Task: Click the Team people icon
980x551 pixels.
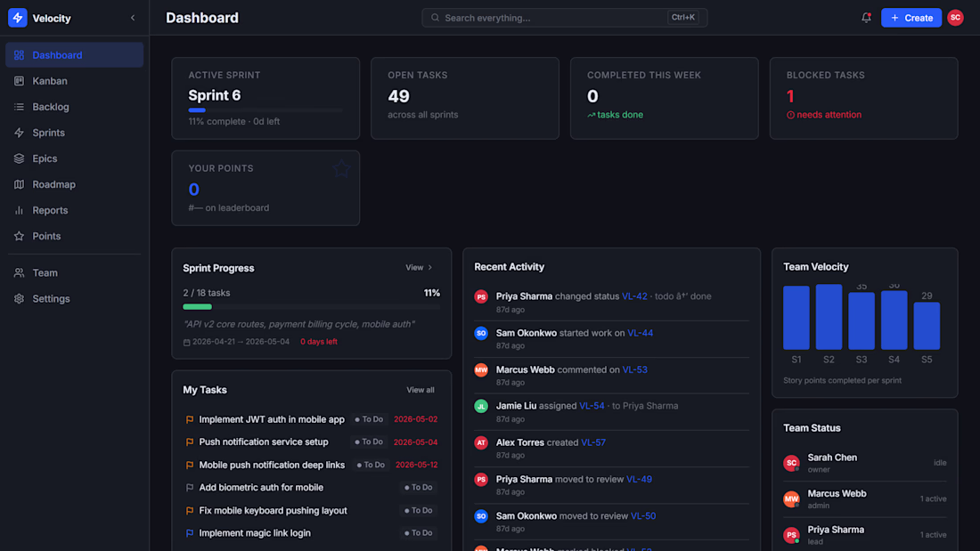Action: click(20, 273)
